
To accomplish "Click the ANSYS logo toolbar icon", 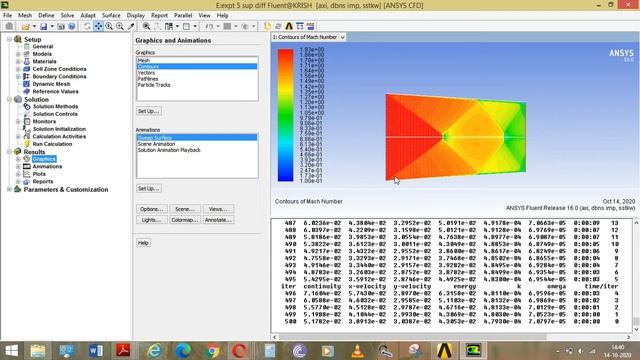I will [x=289, y=27].
